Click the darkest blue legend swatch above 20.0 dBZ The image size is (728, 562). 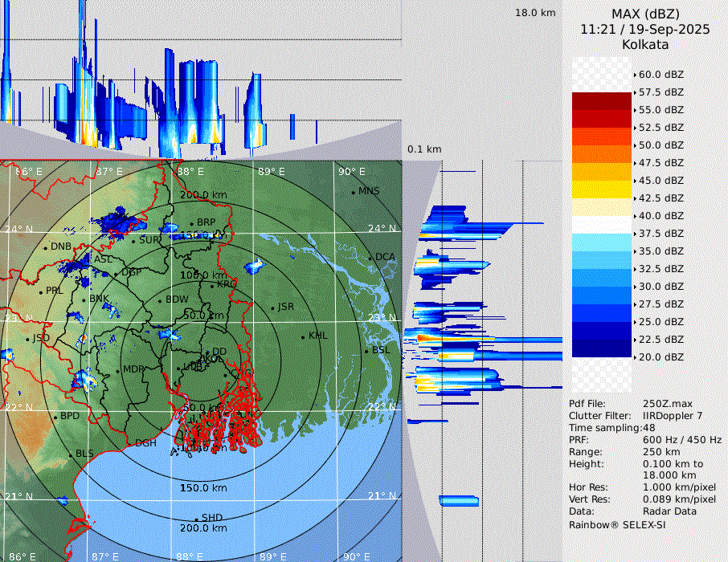[x=602, y=348]
